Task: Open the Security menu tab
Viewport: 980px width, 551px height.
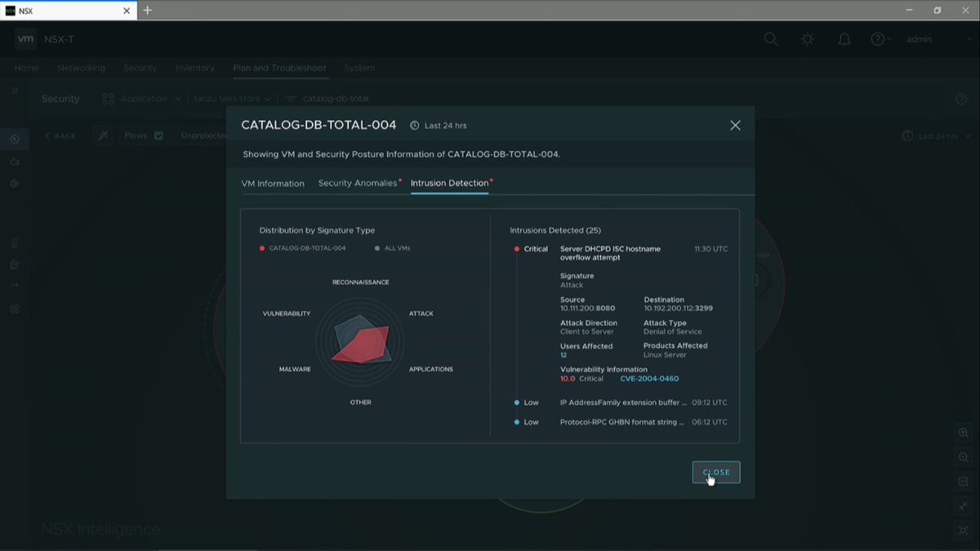Action: pos(140,68)
